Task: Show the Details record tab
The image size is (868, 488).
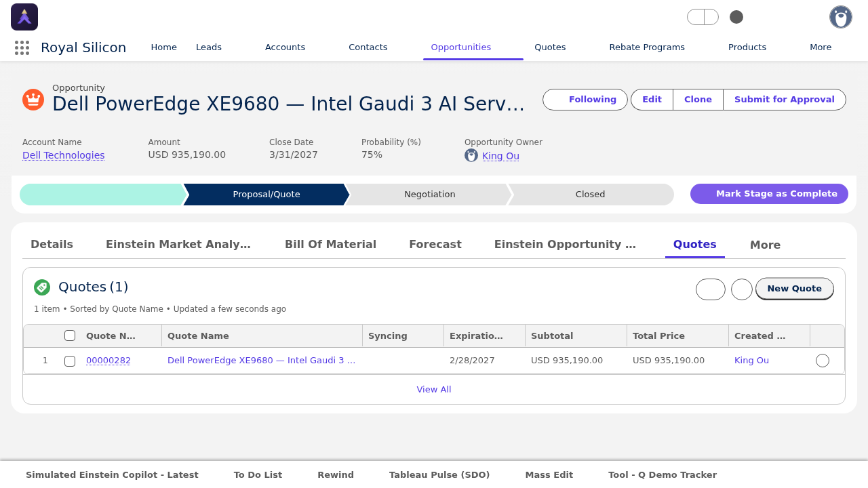Action: tap(52, 245)
